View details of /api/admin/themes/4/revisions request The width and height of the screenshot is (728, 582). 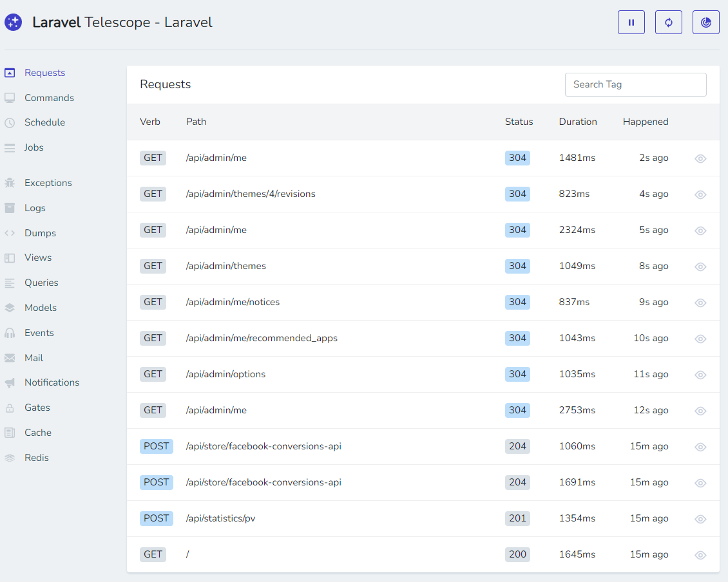(700, 194)
